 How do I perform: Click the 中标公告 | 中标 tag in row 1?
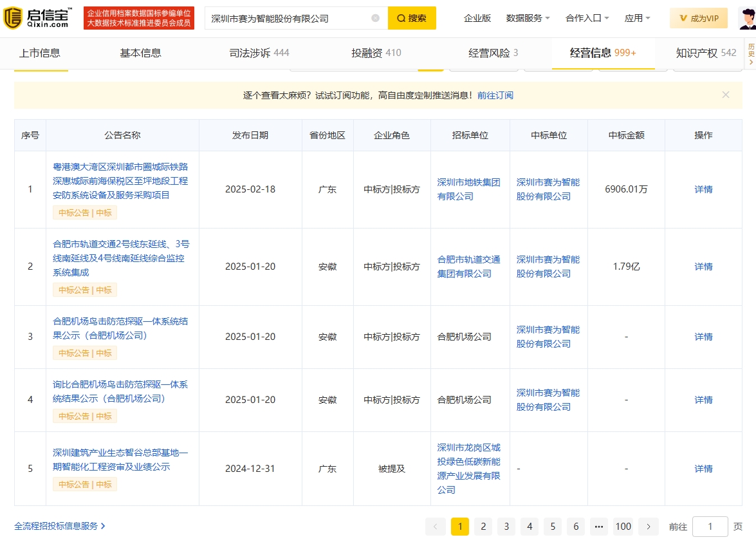(85, 213)
